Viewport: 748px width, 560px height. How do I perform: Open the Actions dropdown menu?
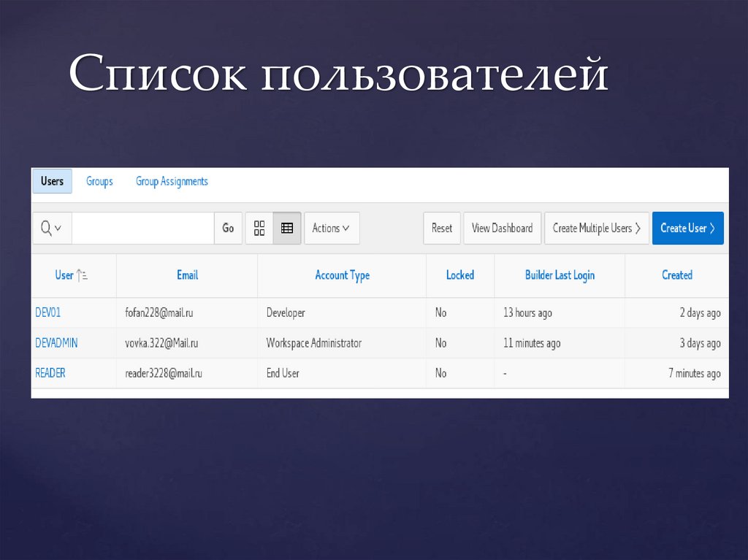click(331, 228)
